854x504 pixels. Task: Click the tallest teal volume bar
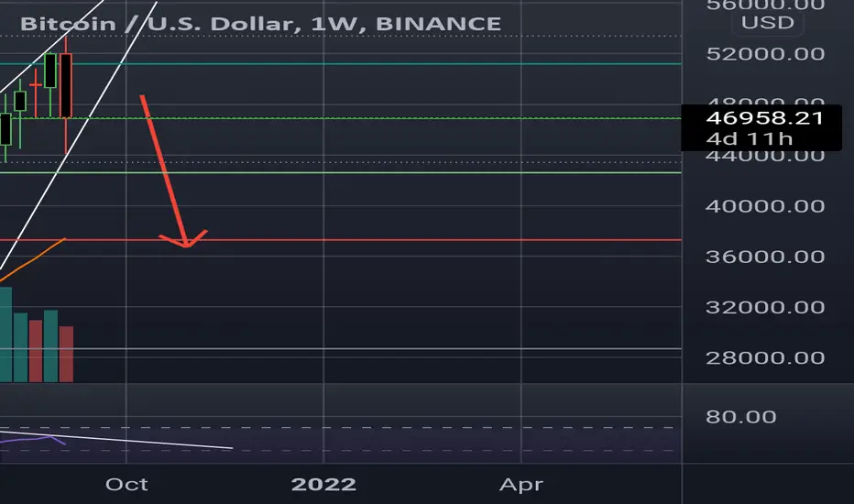5,334
